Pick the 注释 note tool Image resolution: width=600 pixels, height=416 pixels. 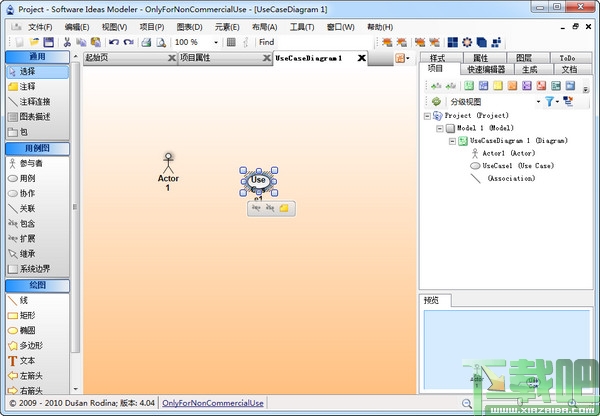coord(37,86)
